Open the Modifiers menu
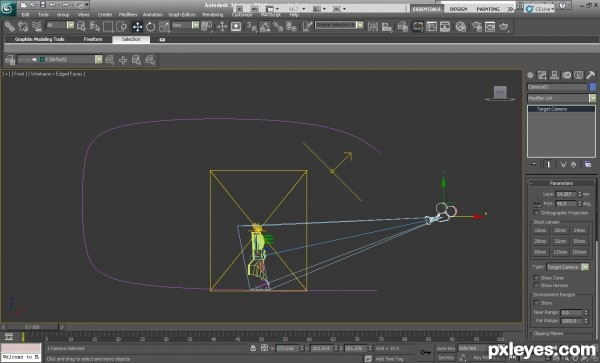Image resolution: width=600 pixels, height=363 pixels. pyautogui.click(x=128, y=15)
